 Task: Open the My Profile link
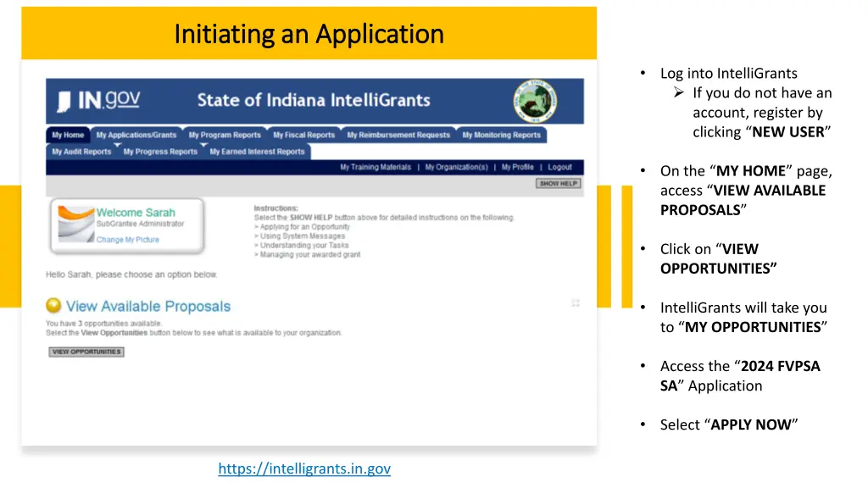coord(518,167)
